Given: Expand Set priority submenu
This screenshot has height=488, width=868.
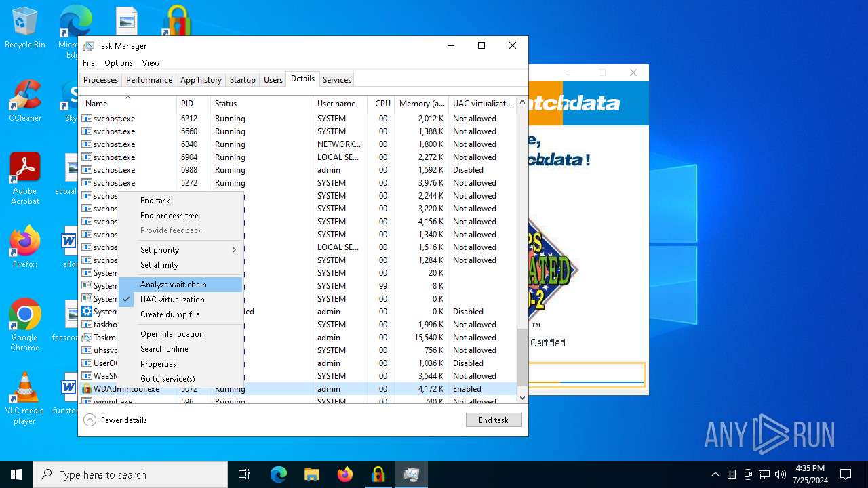Looking at the screenshot, I should pos(180,250).
